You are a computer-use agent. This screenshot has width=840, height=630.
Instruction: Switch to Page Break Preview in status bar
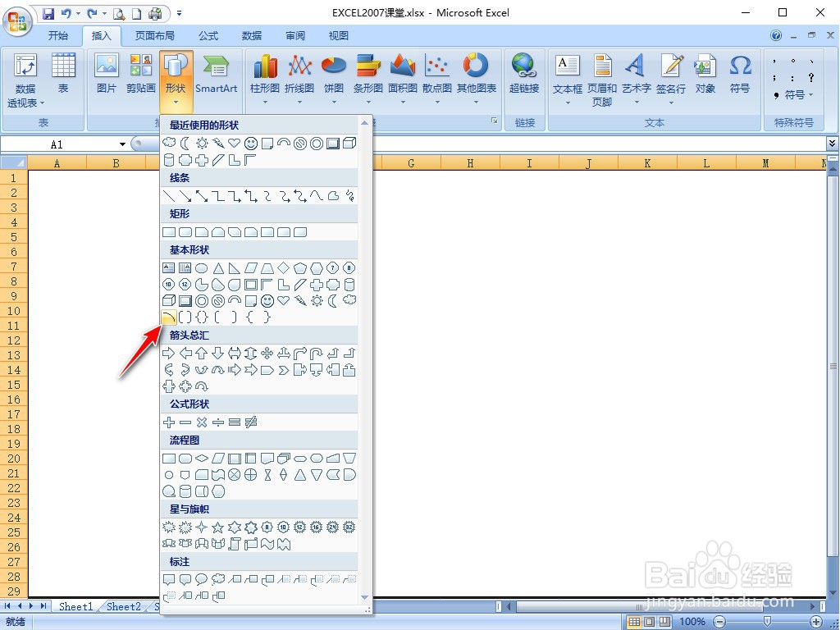(x=664, y=622)
